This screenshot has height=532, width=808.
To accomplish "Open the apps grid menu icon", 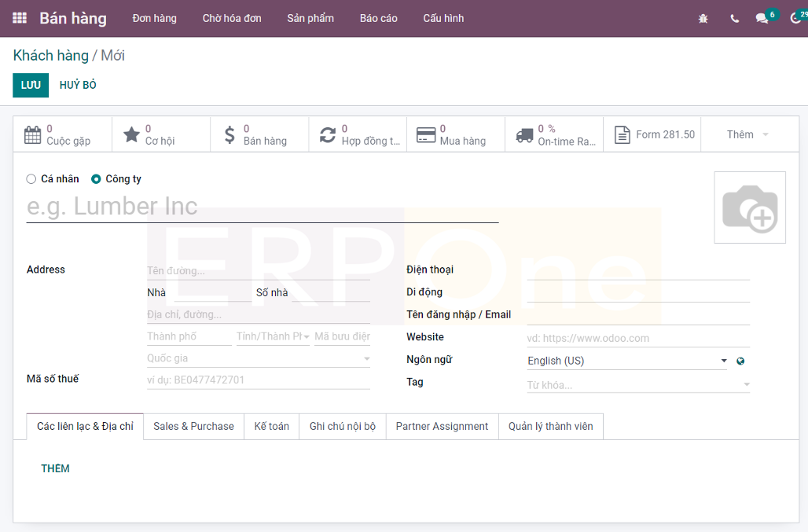I will point(20,18).
